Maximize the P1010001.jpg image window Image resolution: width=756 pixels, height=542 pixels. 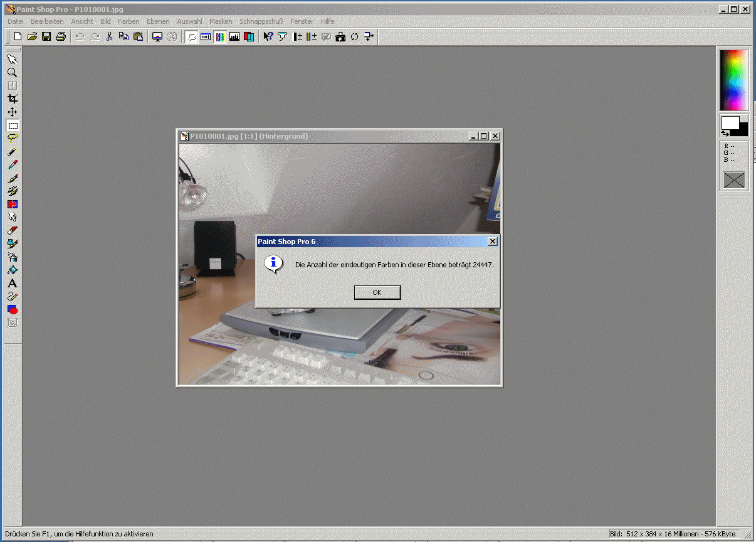483,136
